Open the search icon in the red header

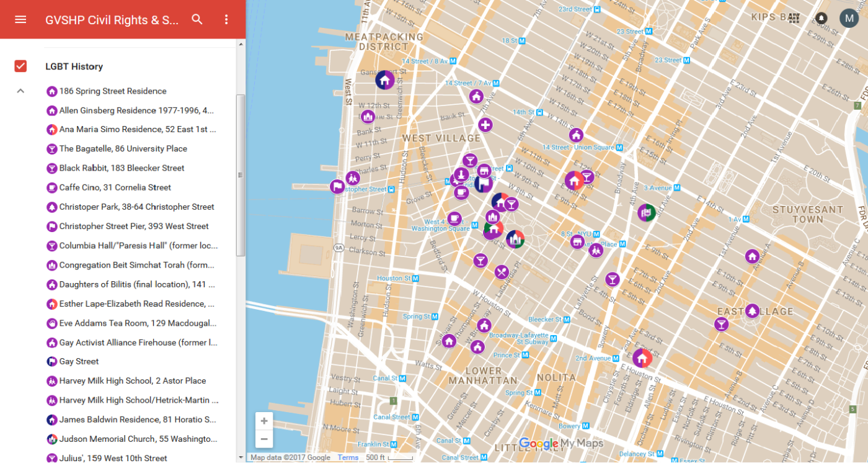(x=197, y=19)
